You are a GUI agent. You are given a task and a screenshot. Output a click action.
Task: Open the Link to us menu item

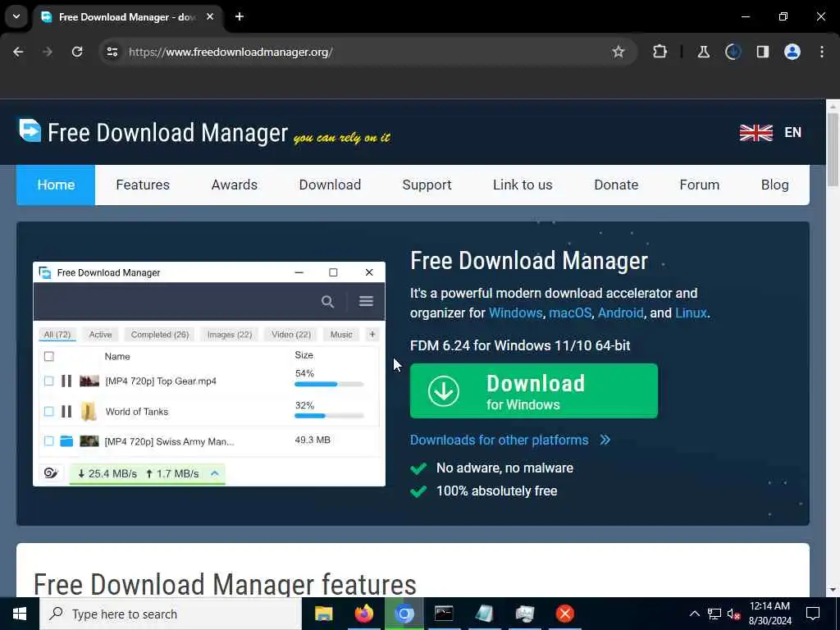point(523,185)
